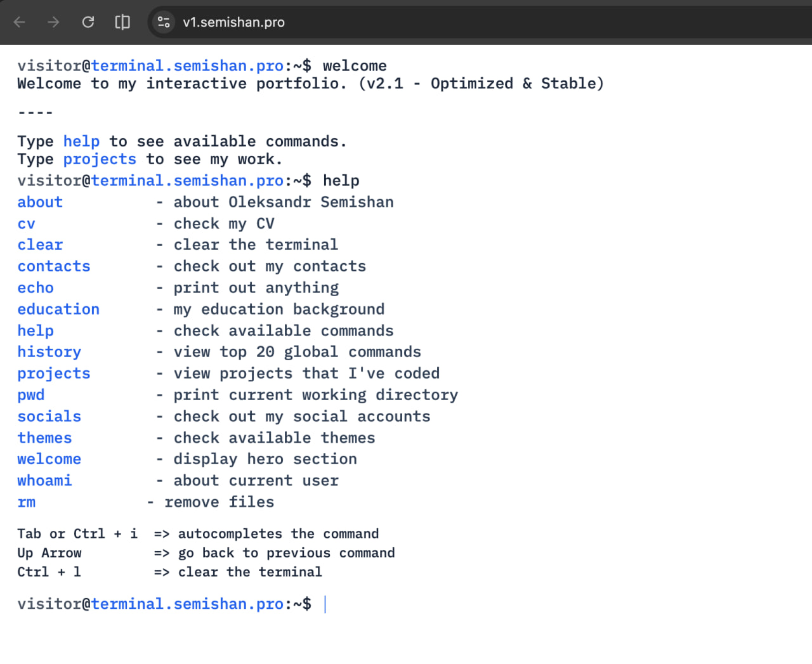Image resolution: width=812 pixels, height=664 pixels.
Task: Open social accounts with the socials link
Action: pos(49,416)
